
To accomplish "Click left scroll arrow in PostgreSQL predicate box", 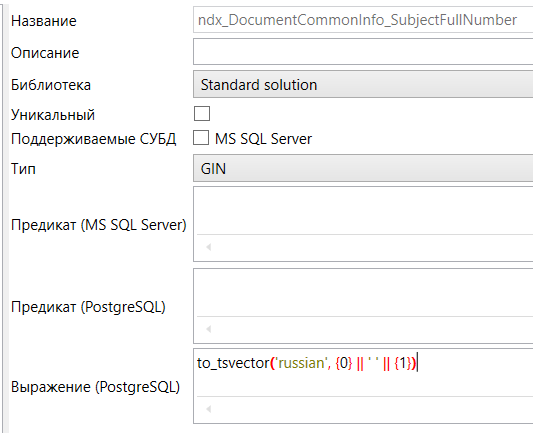I will pyautogui.click(x=209, y=329).
